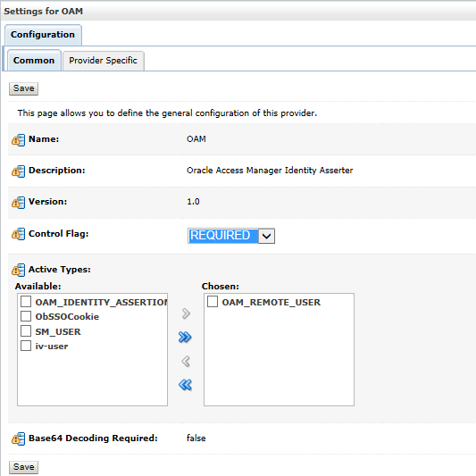This screenshot has width=476, height=476.
Task: Click the iv-user label text
Action: (52, 347)
